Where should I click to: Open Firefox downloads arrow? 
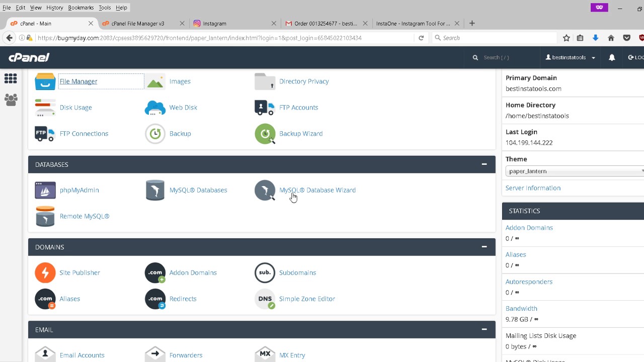point(596,38)
